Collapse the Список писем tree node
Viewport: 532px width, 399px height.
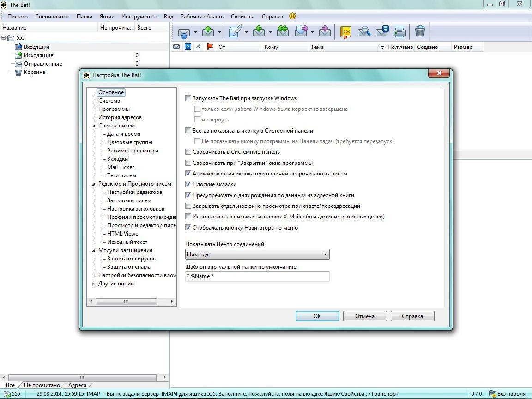(94, 126)
